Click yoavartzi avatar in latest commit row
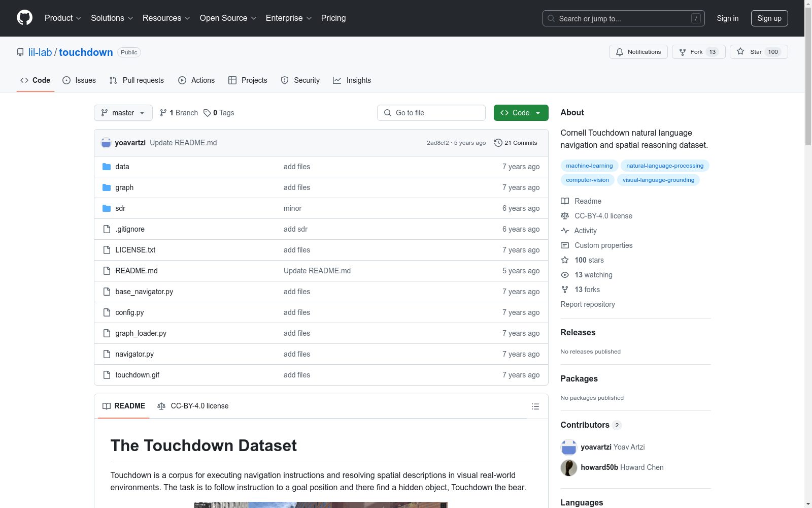The width and height of the screenshot is (812, 508). tap(106, 143)
